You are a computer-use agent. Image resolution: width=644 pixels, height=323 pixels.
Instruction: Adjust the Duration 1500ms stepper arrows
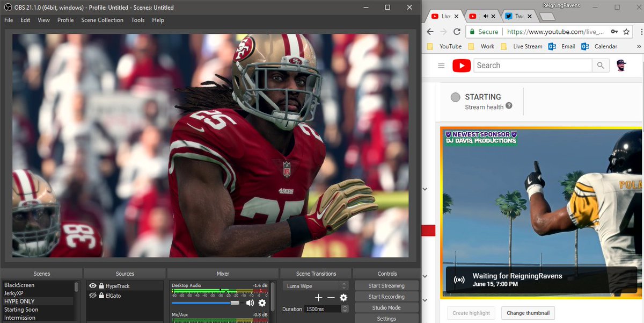pos(345,309)
